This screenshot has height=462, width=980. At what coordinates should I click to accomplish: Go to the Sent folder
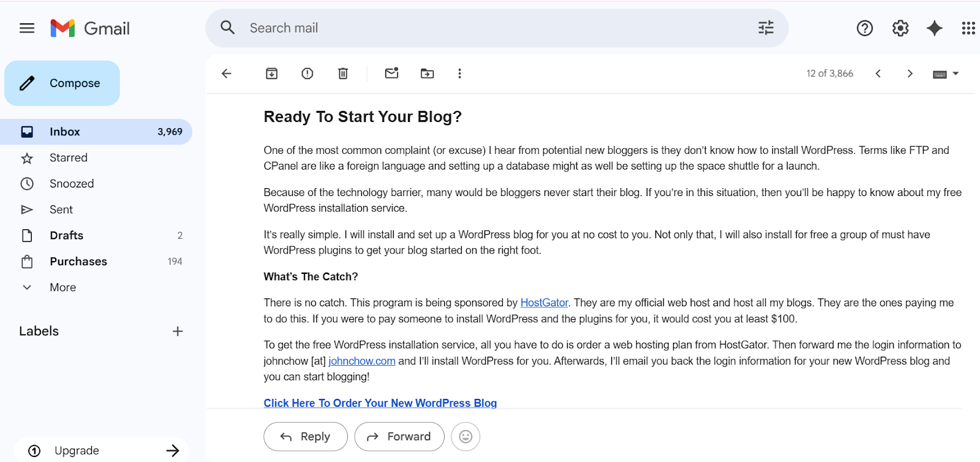click(x=61, y=209)
